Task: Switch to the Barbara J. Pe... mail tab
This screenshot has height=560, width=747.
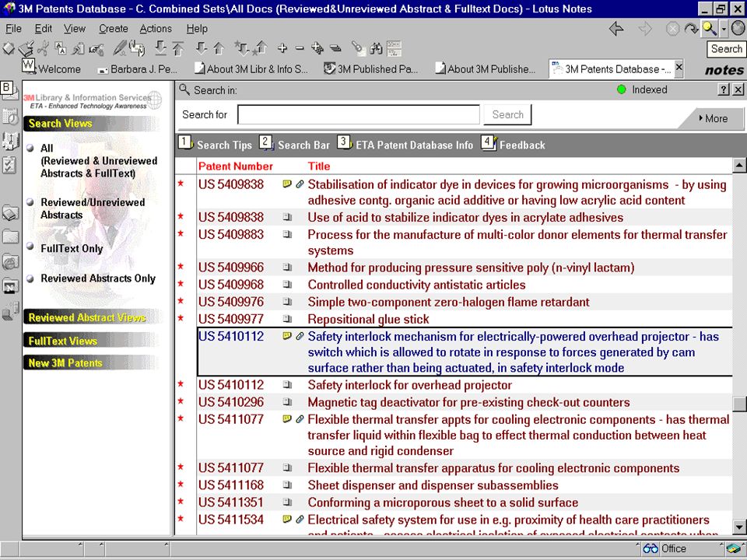Action: tap(137, 69)
